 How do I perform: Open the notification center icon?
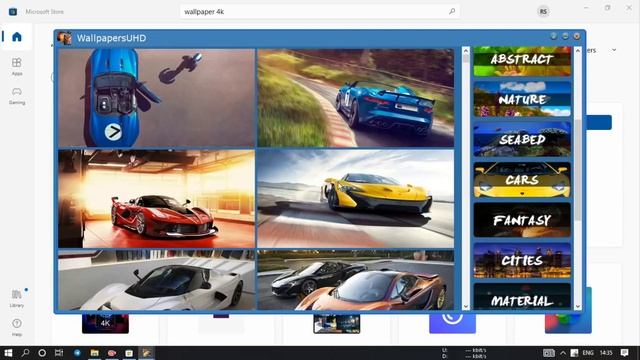point(624,353)
